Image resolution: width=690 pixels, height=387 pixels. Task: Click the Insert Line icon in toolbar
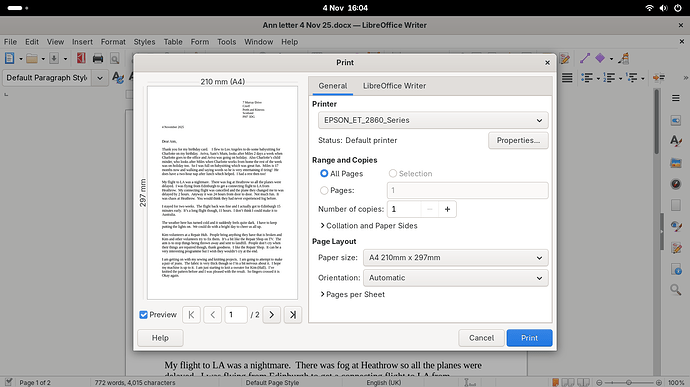tap(585, 58)
